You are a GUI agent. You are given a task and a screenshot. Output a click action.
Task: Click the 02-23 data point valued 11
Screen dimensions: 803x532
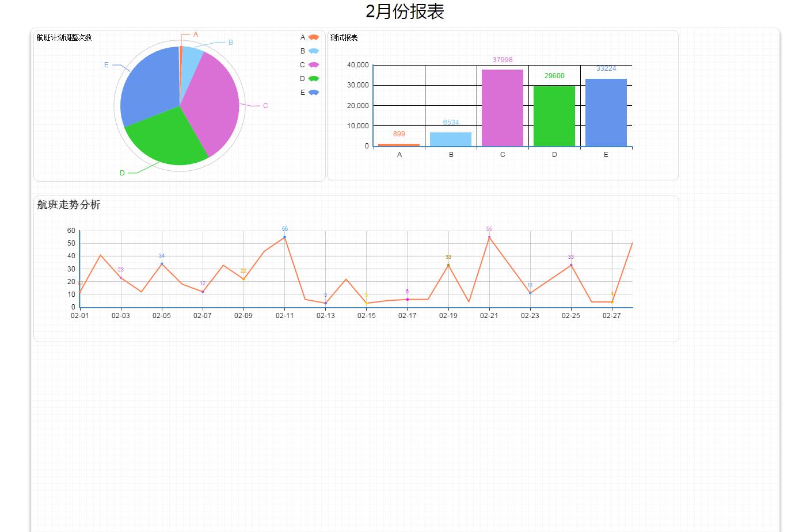click(x=530, y=293)
